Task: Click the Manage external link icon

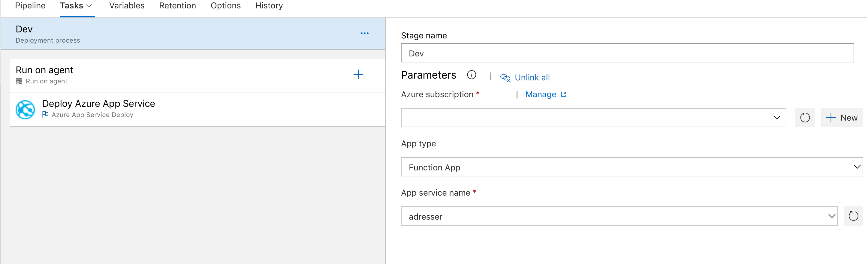Action: (563, 94)
